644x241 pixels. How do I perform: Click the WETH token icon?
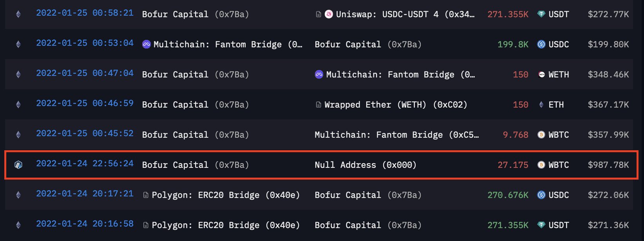(x=541, y=75)
